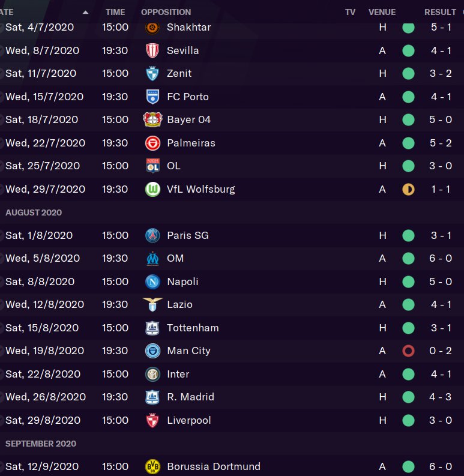Image resolution: width=464 pixels, height=476 pixels.
Task: Click the Bayer 04 club crest
Action: (x=152, y=120)
